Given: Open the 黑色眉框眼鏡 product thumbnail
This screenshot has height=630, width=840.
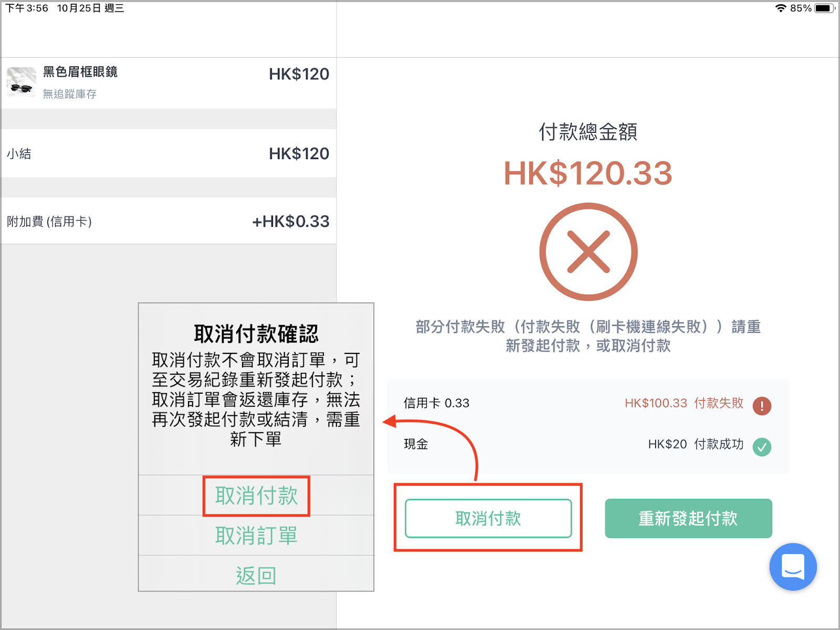Looking at the screenshot, I should [x=22, y=81].
